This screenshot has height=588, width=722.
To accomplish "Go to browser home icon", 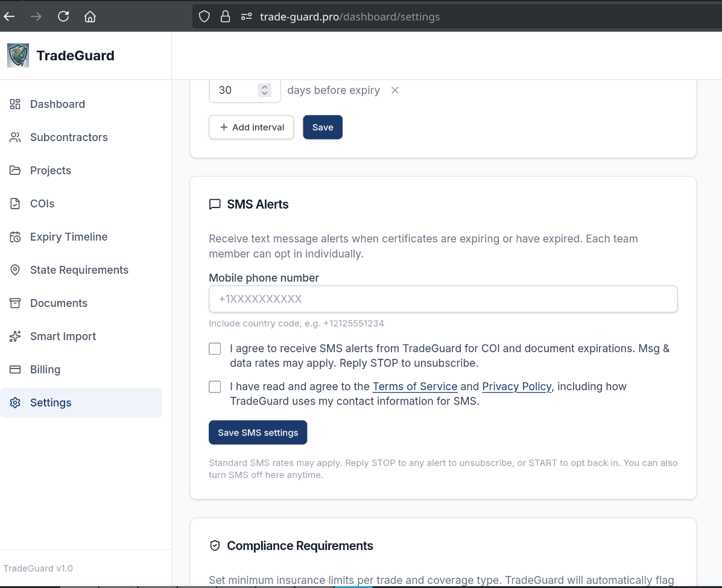I will [90, 16].
